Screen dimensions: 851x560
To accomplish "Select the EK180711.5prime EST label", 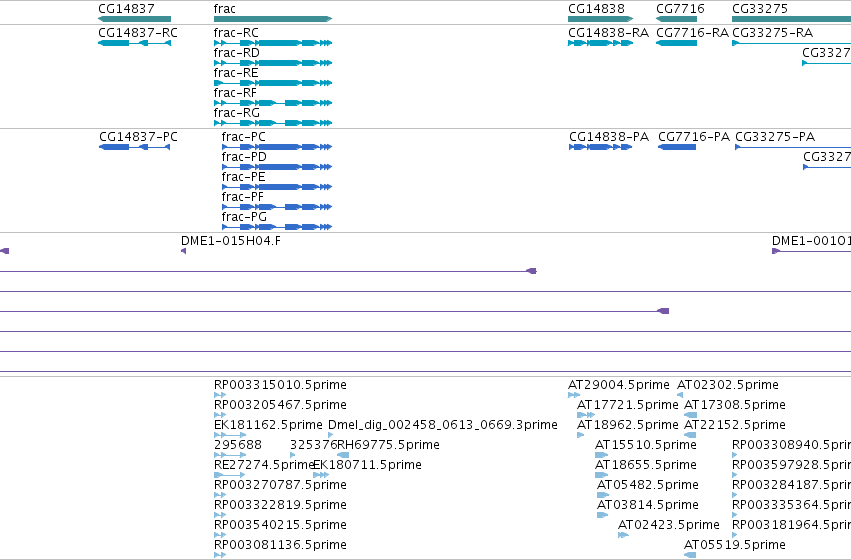I will (x=367, y=465).
